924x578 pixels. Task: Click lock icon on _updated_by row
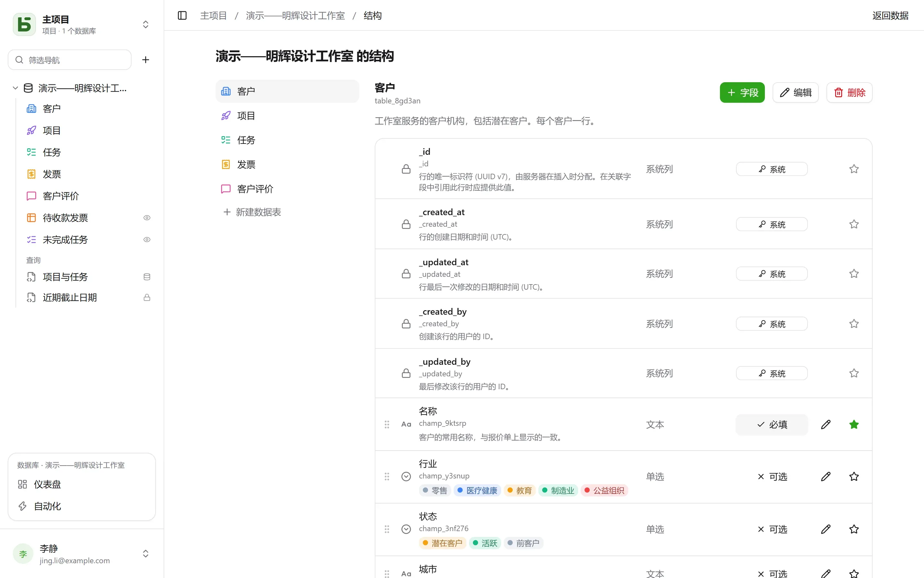coord(406,373)
